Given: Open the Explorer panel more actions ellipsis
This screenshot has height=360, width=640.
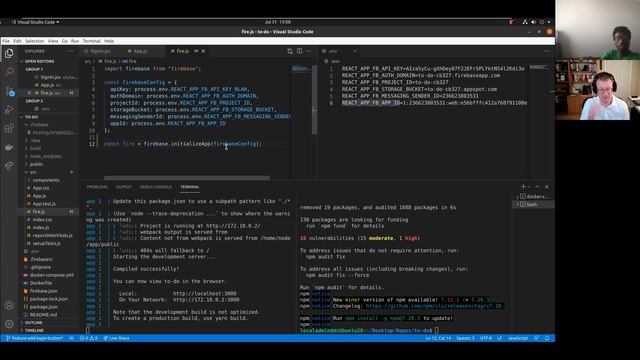Looking at the screenshot, I should click(71, 51).
